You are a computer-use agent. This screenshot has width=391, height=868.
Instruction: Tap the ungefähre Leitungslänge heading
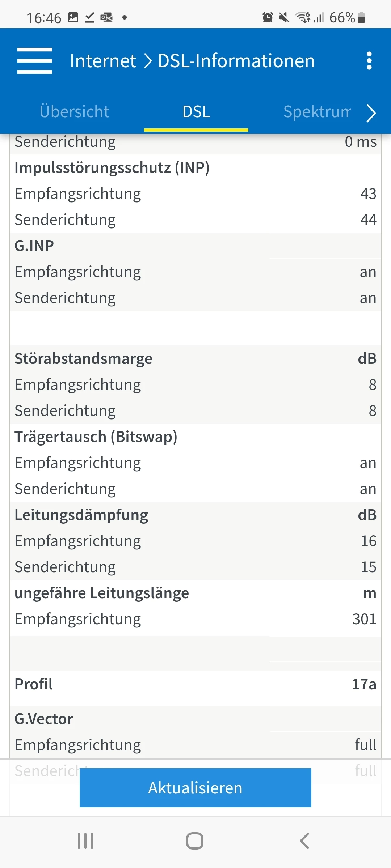coord(102,593)
